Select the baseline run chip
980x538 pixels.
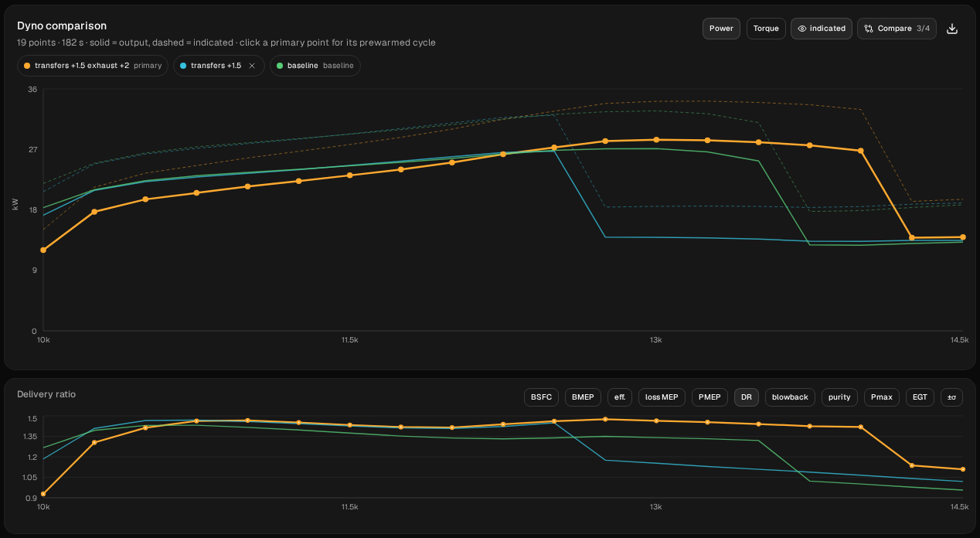[x=315, y=66]
